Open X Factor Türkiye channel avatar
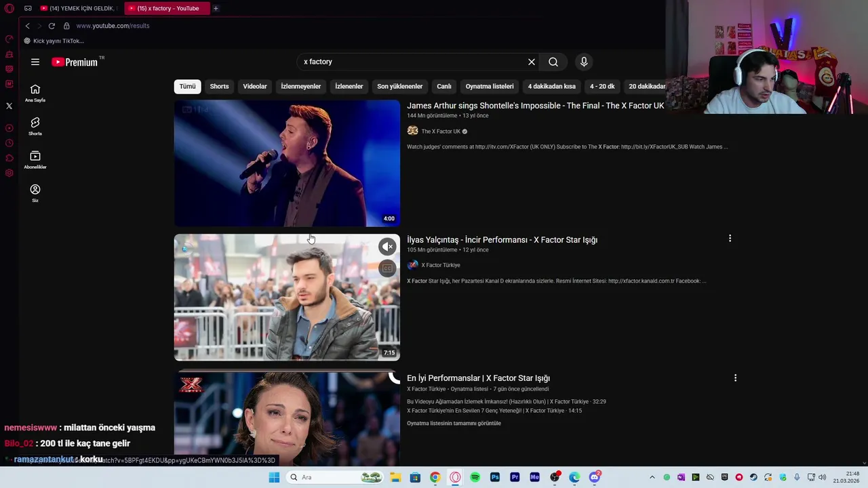Viewport: 868px width, 488px height. coord(412,265)
